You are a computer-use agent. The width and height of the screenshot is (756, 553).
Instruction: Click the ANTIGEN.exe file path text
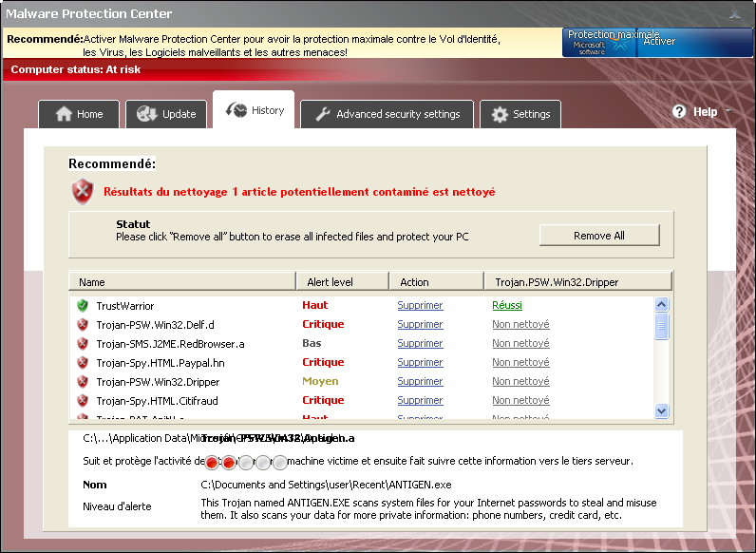point(326,485)
